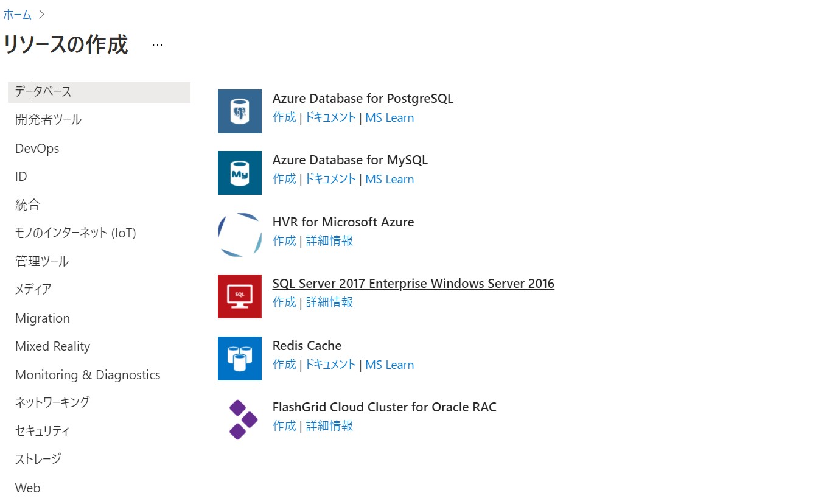This screenshot has width=821, height=504.
Task: Click FlashGrid Cloud Cluster for Oracle RAC title
Action: (385, 407)
